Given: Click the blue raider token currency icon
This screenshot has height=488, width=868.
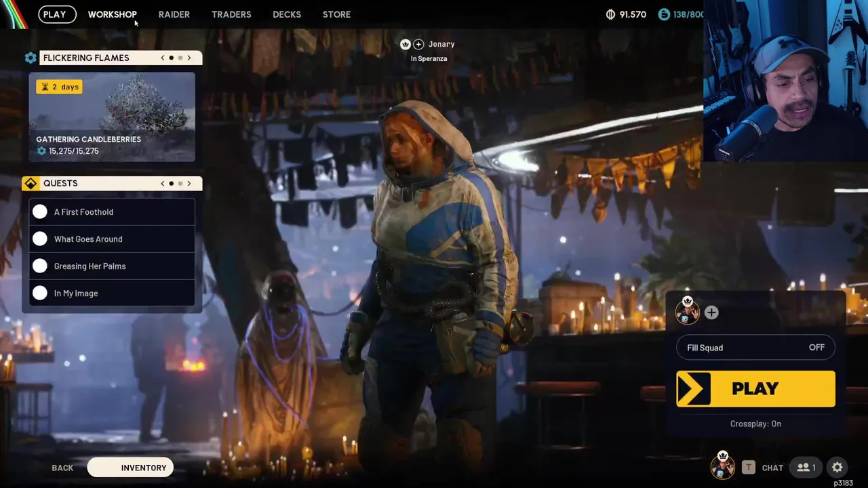Looking at the screenshot, I should click(664, 14).
